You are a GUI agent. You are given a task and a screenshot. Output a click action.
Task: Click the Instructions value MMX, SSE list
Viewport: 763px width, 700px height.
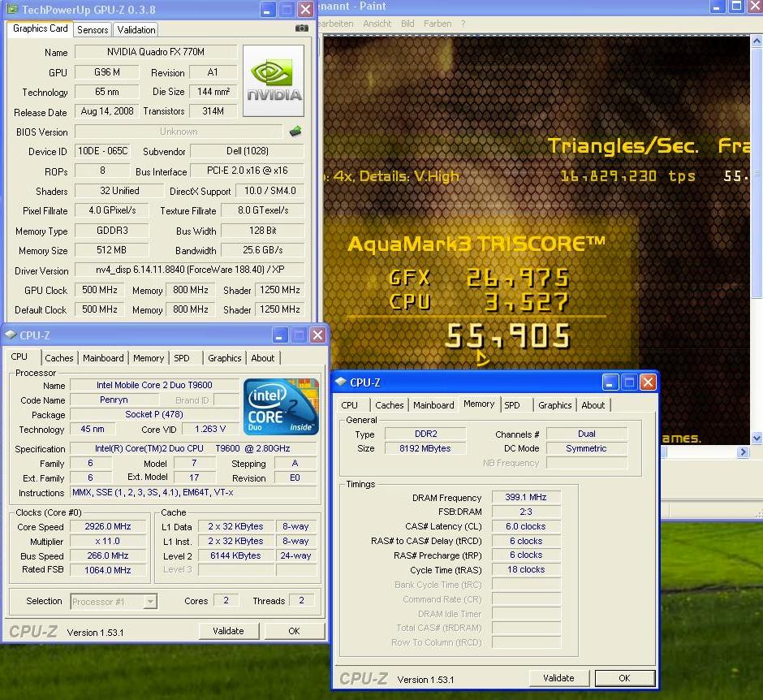click(193, 492)
